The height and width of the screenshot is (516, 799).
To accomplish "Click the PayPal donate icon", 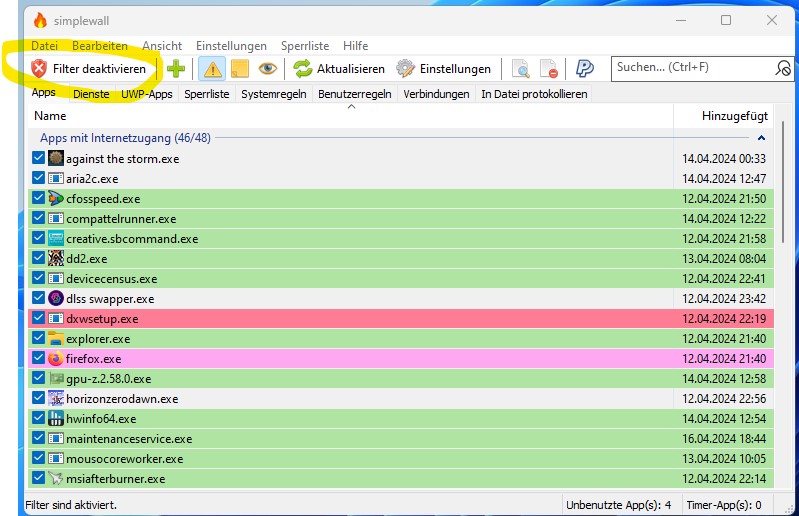I will pos(584,68).
